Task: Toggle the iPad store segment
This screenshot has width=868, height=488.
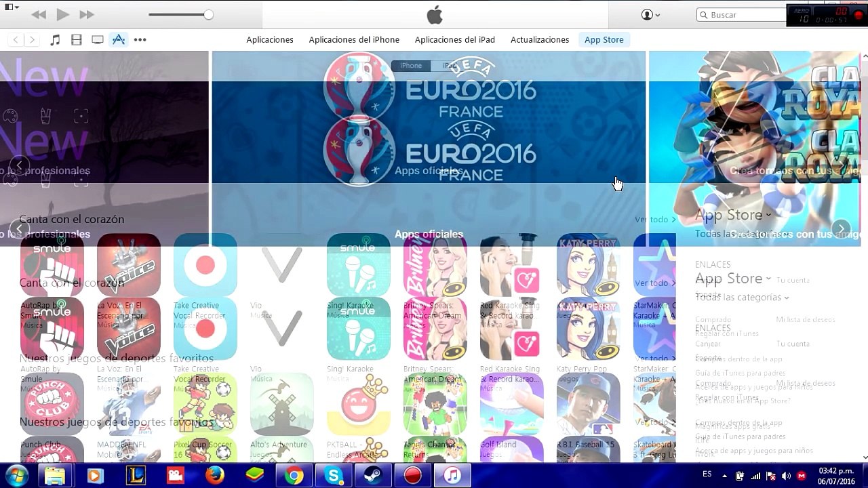Action: (x=448, y=66)
